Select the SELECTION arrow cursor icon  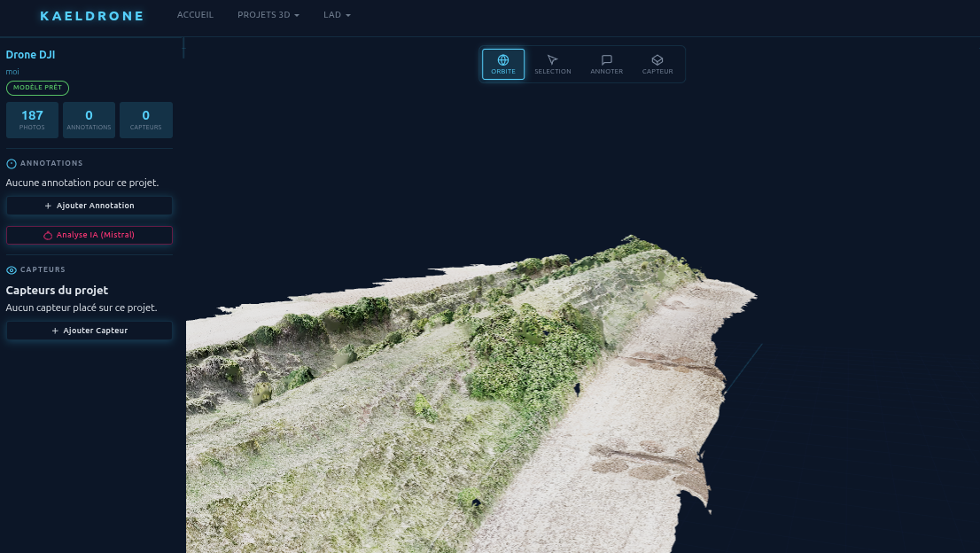click(x=552, y=59)
